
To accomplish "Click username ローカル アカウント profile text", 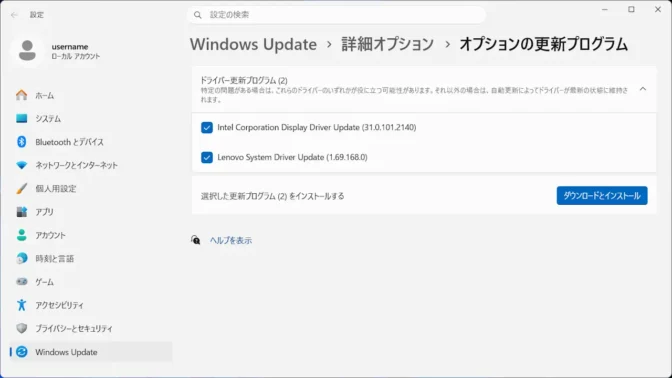I will [76, 51].
